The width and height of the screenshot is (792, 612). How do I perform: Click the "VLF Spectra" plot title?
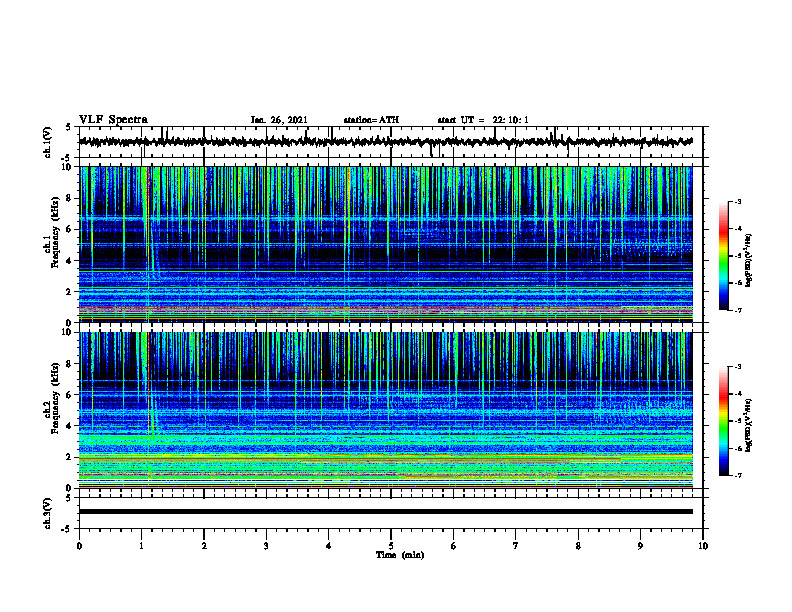[113, 120]
